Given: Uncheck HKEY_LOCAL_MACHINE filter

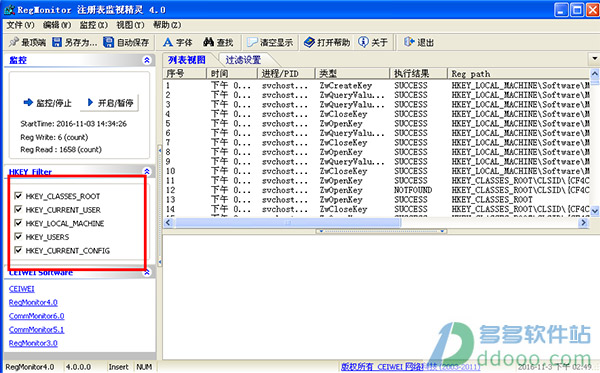Looking at the screenshot, I should pos(18,223).
